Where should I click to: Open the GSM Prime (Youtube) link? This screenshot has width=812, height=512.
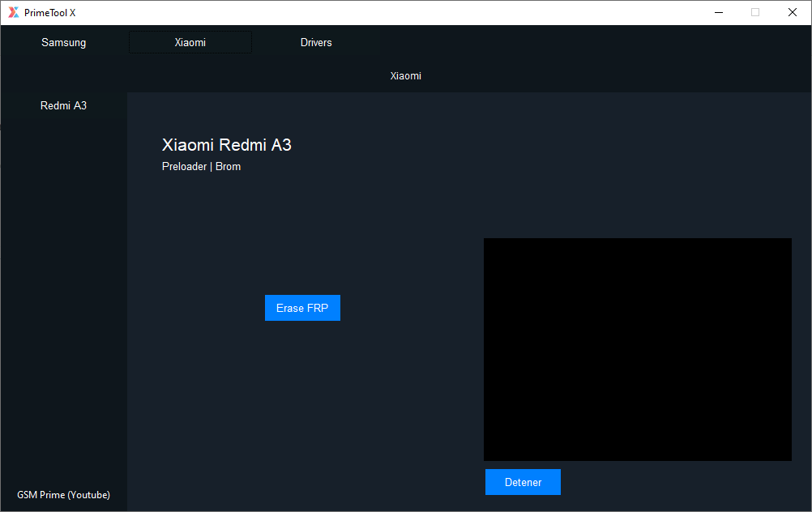tap(64, 495)
